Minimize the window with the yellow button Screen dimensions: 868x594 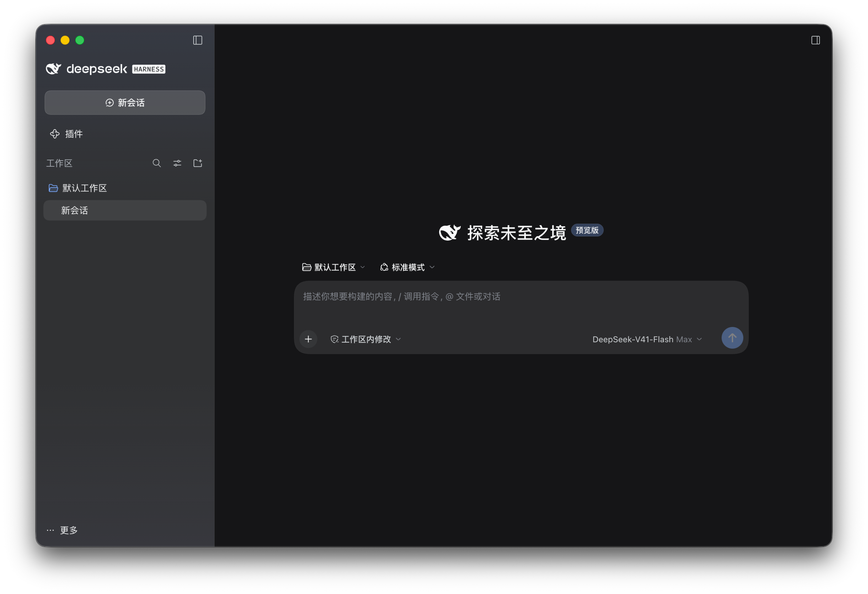pyautogui.click(x=65, y=40)
